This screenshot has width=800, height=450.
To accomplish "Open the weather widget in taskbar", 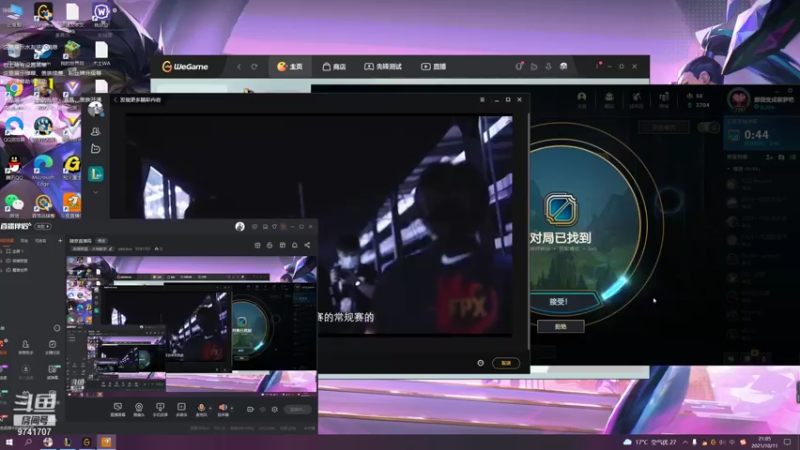I will point(650,442).
